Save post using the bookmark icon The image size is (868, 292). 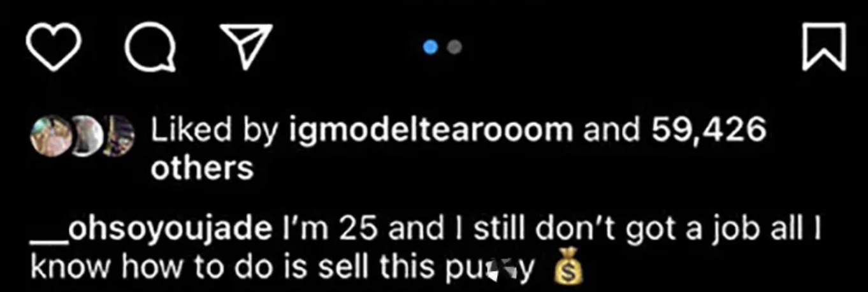click(823, 47)
